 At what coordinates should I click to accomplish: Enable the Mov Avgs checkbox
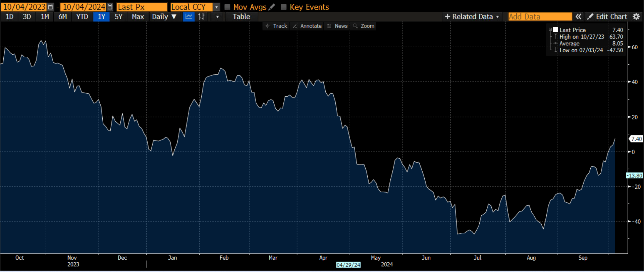pos(227,7)
